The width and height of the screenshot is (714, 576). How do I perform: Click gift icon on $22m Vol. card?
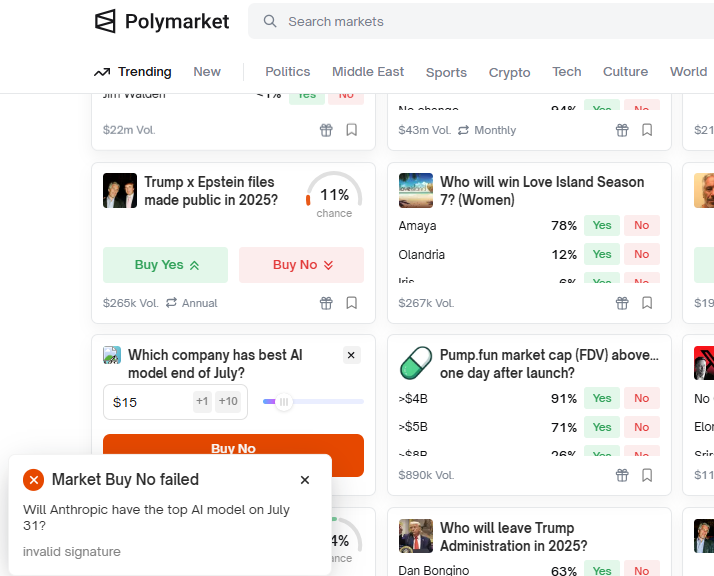[x=326, y=130]
